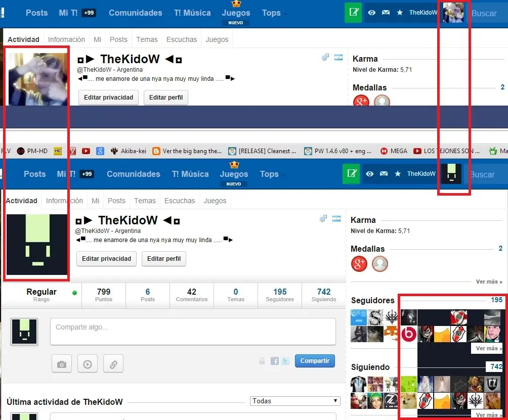Toggle Facebook sharing near Compartir
Viewport: 508px width, 420px height.
pyautogui.click(x=275, y=361)
